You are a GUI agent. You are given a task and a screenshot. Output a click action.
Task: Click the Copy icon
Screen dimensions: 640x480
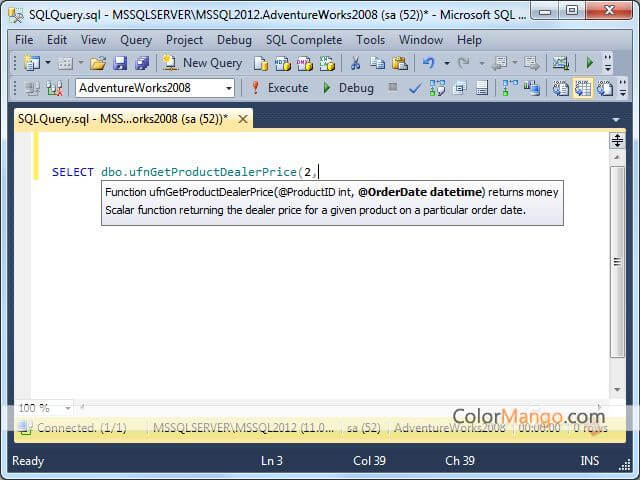[378, 63]
